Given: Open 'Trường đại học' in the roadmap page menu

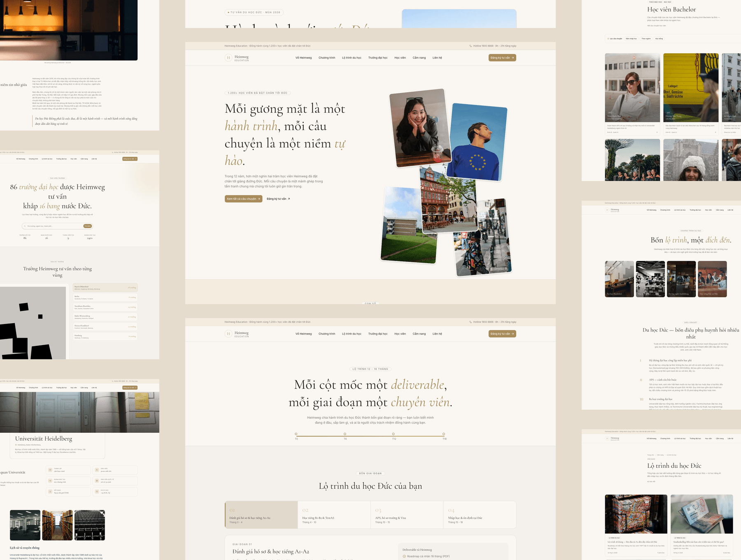Looking at the screenshot, I should point(378,334).
